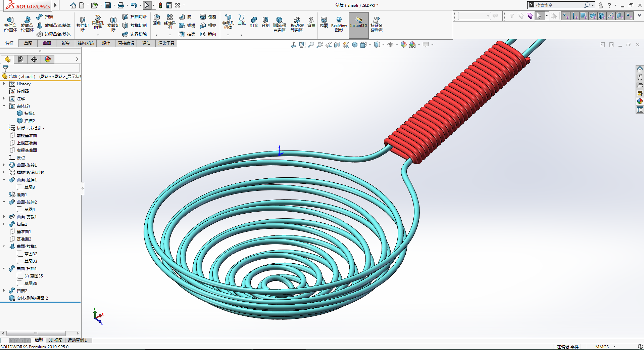This screenshot has height=350, width=644.
Task: Switch to the 曲面 surfaces ribbon tab
Action: tap(47, 43)
